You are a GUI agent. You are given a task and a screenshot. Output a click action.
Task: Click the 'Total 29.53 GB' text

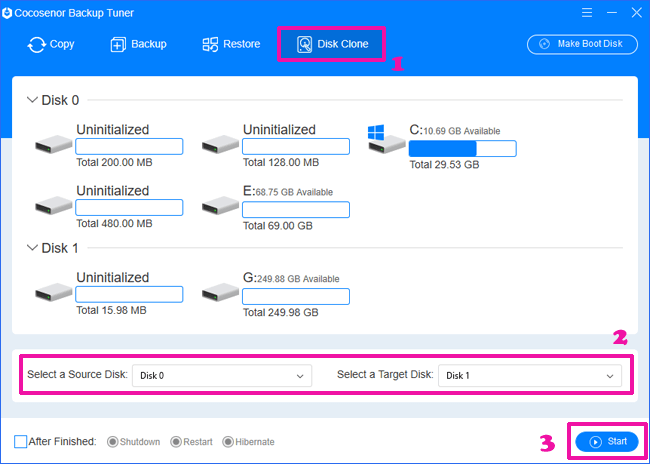(444, 165)
